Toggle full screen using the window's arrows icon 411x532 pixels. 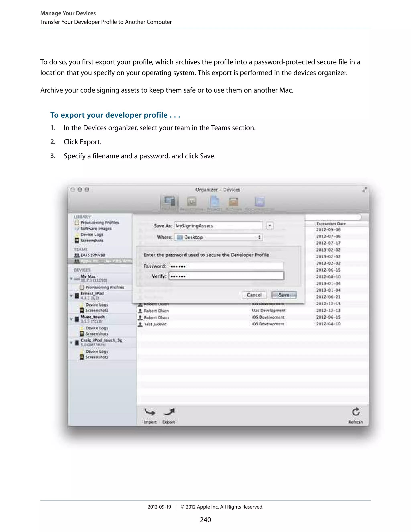tap(364, 190)
